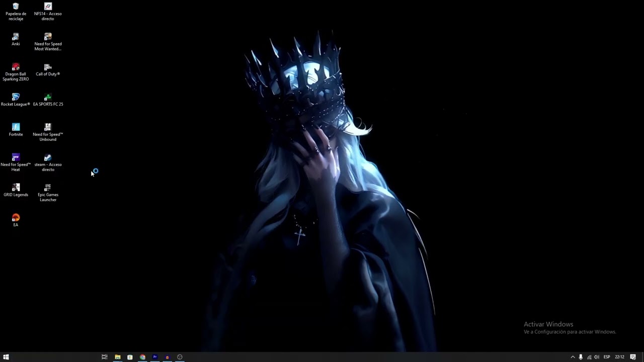
Task: Switch to the EA app in taskbar
Action: pos(167,357)
